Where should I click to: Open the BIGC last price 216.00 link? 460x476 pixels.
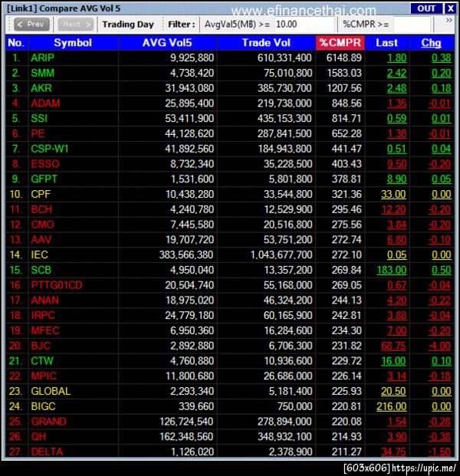pos(392,406)
